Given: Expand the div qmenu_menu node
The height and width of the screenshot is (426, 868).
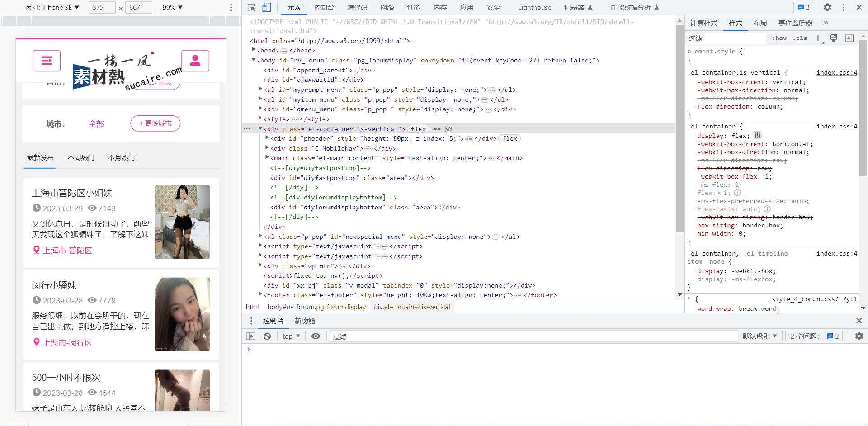Looking at the screenshot, I should click(260, 109).
